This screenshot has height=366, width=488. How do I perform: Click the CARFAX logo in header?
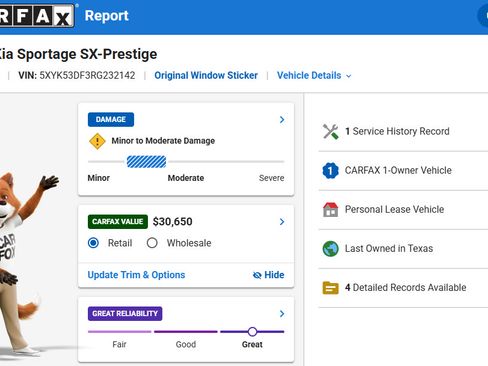coord(37,15)
